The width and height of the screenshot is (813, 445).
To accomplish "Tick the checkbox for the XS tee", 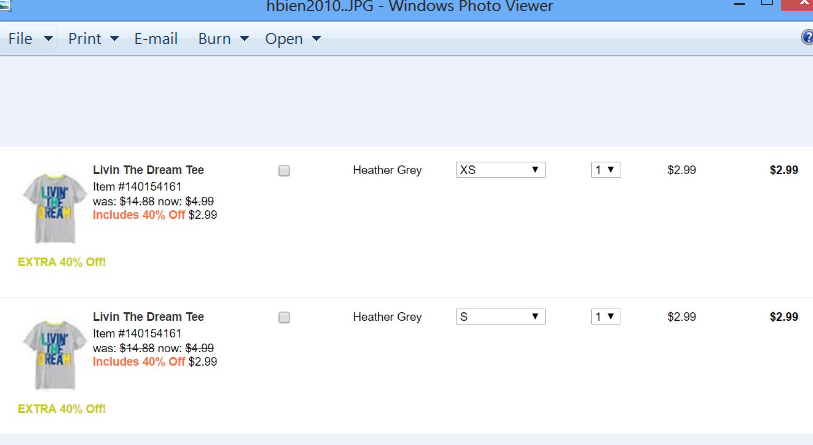I will pos(284,171).
